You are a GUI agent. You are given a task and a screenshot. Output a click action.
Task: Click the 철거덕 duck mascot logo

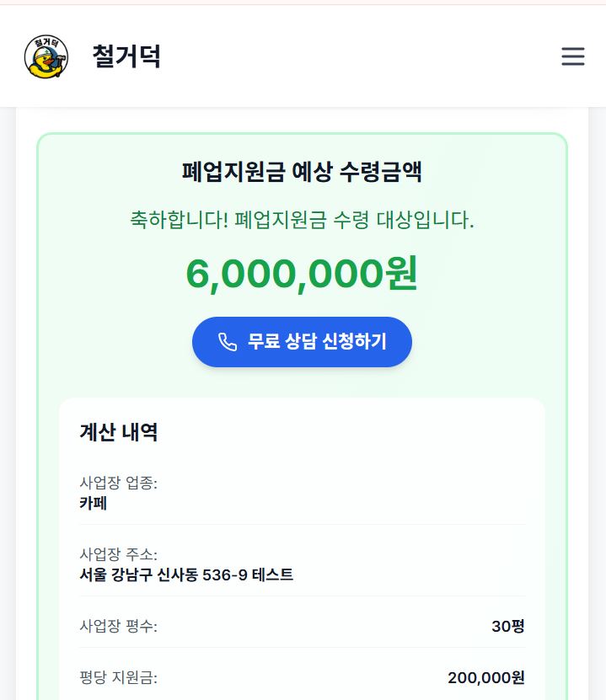(x=46, y=56)
